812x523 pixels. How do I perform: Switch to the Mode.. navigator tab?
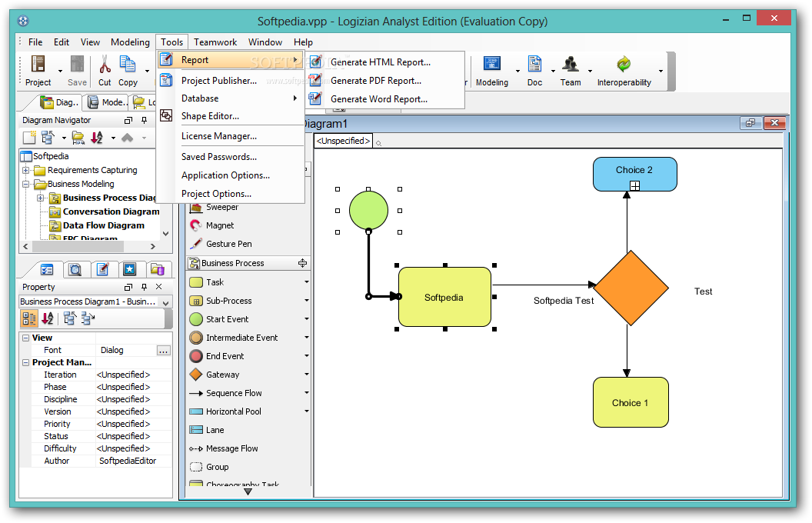point(107,102)
